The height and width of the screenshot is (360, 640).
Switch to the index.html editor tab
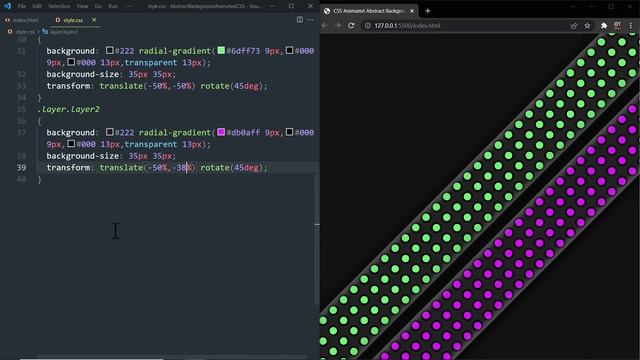22,20
